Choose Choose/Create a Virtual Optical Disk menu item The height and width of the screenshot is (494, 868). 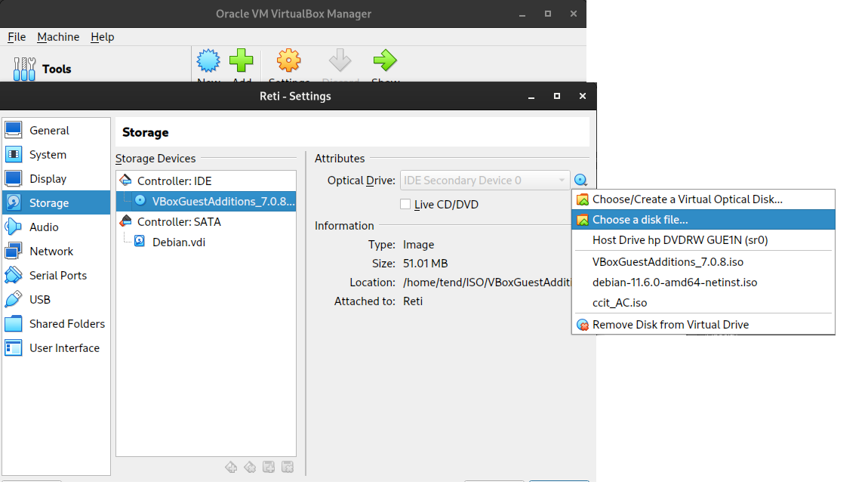pos(703,199)
